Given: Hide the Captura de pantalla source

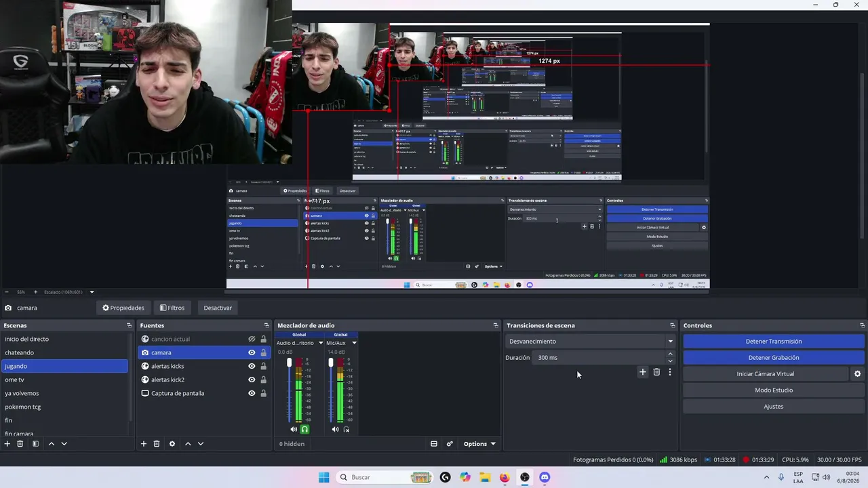Looking at the screenshot, I should 252,393.
